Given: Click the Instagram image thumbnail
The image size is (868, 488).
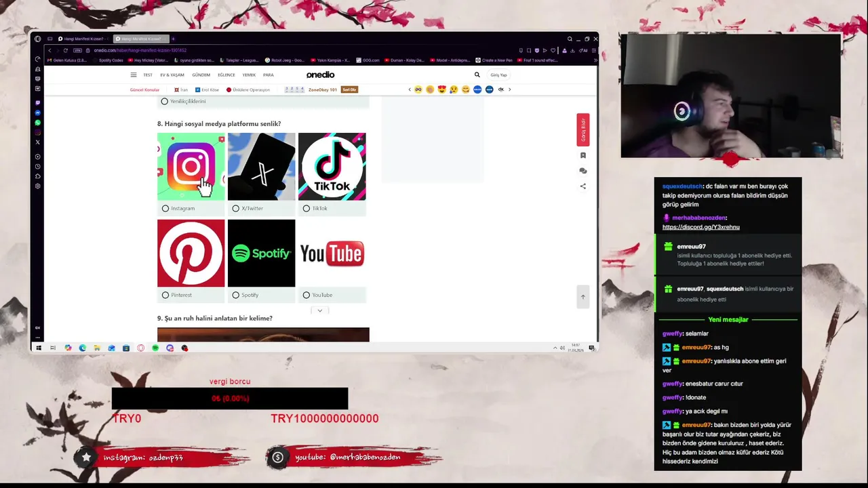Looking at the screenshot, I should [x=191, y=167].
